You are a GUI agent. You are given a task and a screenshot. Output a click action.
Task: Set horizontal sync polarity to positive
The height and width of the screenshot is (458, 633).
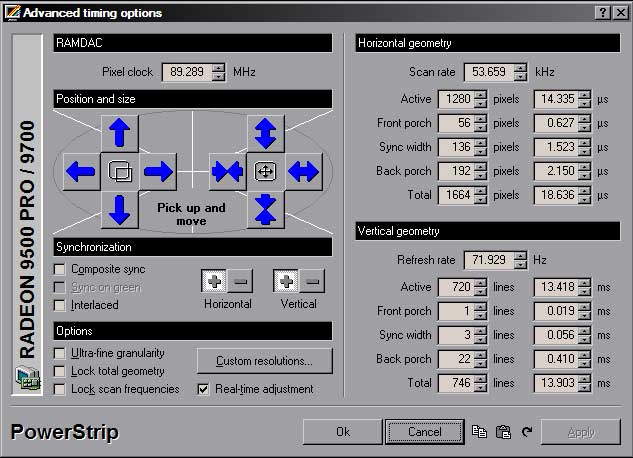[214, 281]
